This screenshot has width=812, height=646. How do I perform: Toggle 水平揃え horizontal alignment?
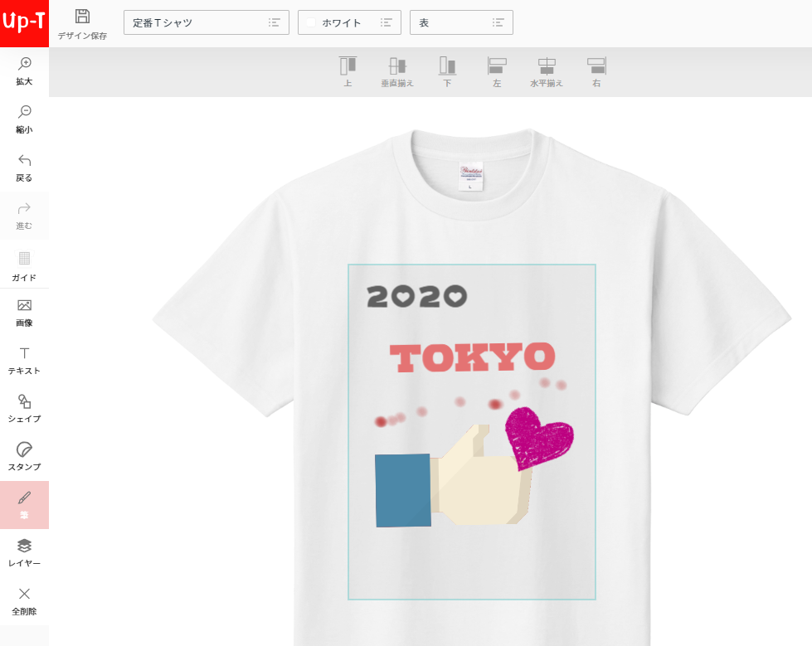[x=545, y=72]
